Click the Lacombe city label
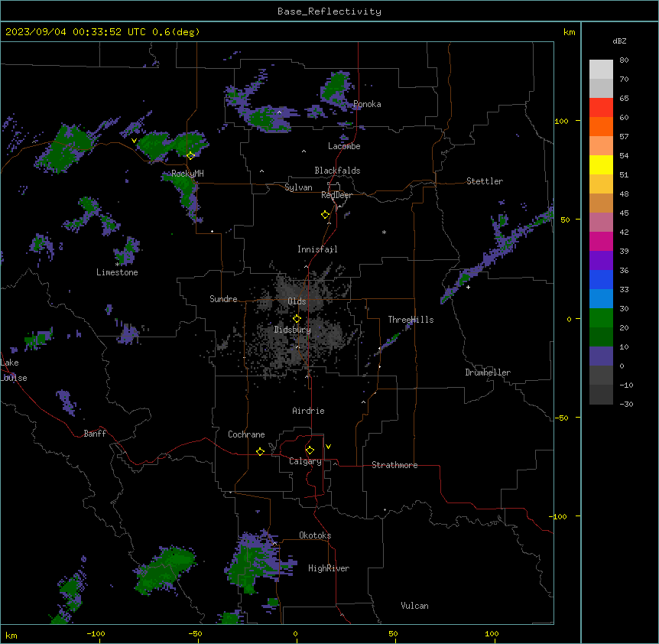Image resolution: width=659 pixels, height=644 pixels. click(x=344, y=146)
